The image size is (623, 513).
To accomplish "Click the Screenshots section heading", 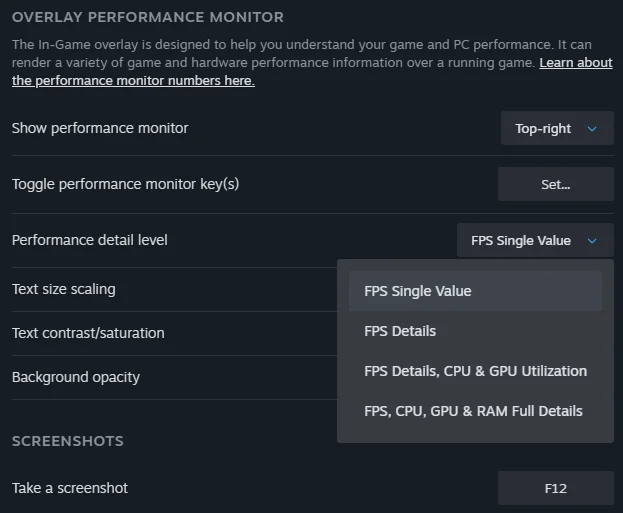I will click(68, 441).
